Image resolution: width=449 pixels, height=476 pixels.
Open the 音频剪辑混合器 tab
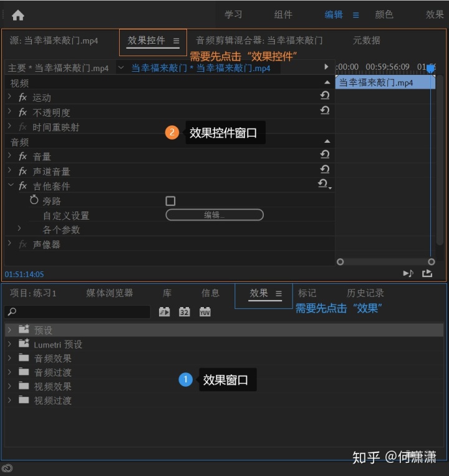259,41
